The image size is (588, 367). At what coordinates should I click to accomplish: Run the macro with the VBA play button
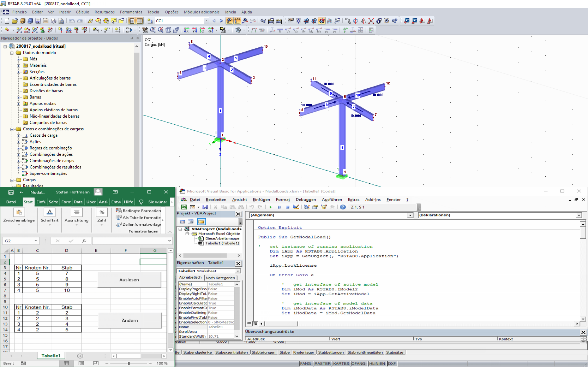click(x=270, y=207)
